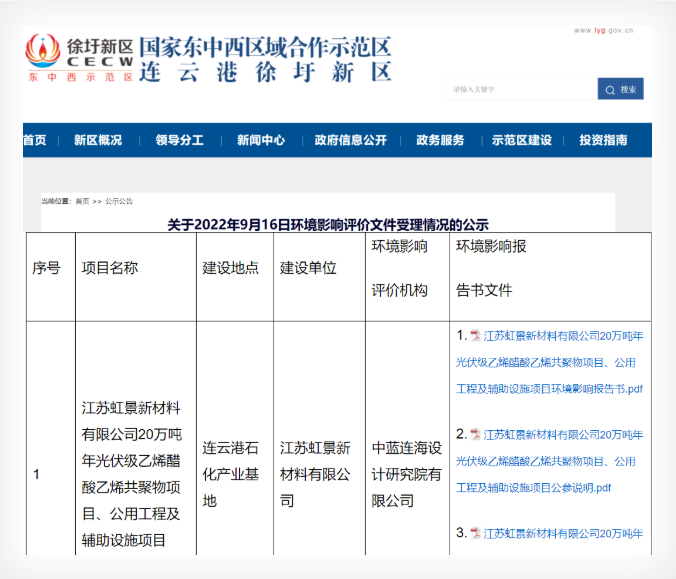This screenshot has height=579, width=676.
Task: Open the 新区概况 menu item
Action: tap(98, 140)
